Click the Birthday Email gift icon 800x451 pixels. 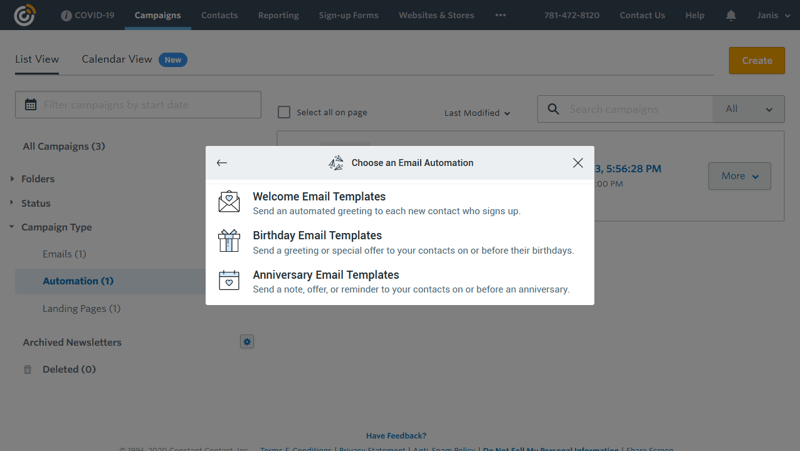tap(229, 241)
